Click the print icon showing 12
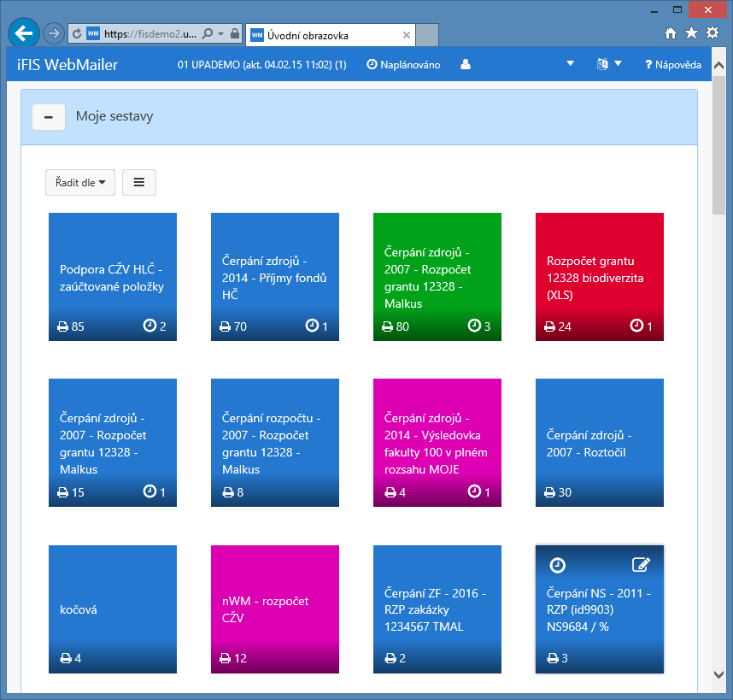This screenshot has width=733, height=700. click(x=225, y=658)
